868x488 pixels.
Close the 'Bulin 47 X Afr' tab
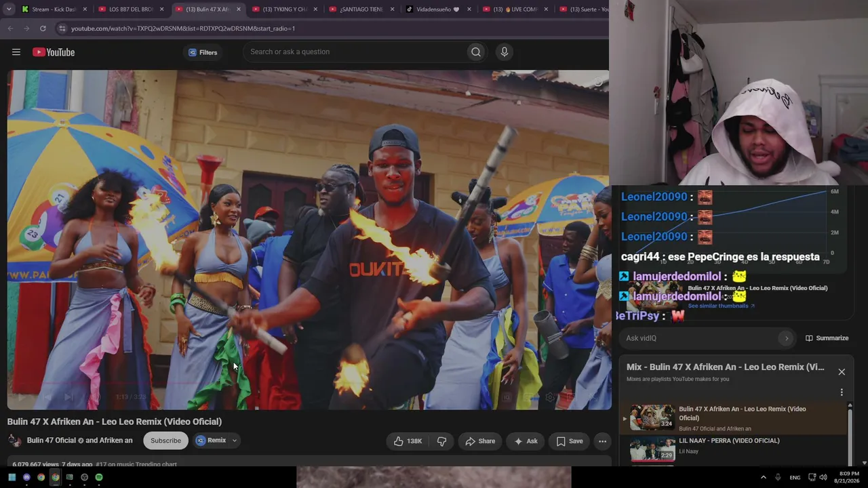pos(239,9)
